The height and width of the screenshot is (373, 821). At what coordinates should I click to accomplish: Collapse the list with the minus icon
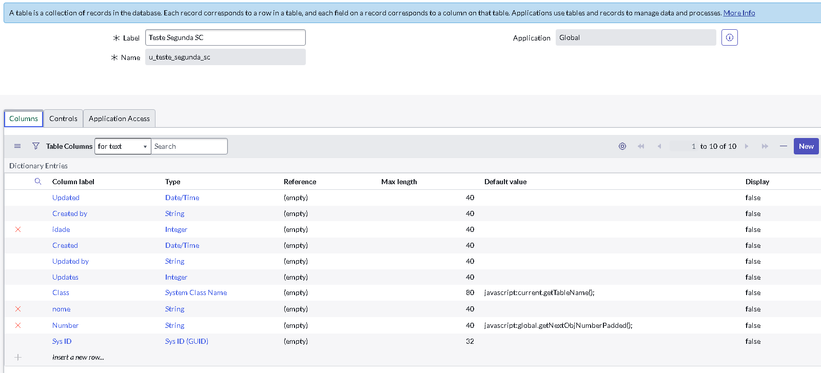[783, 146]
